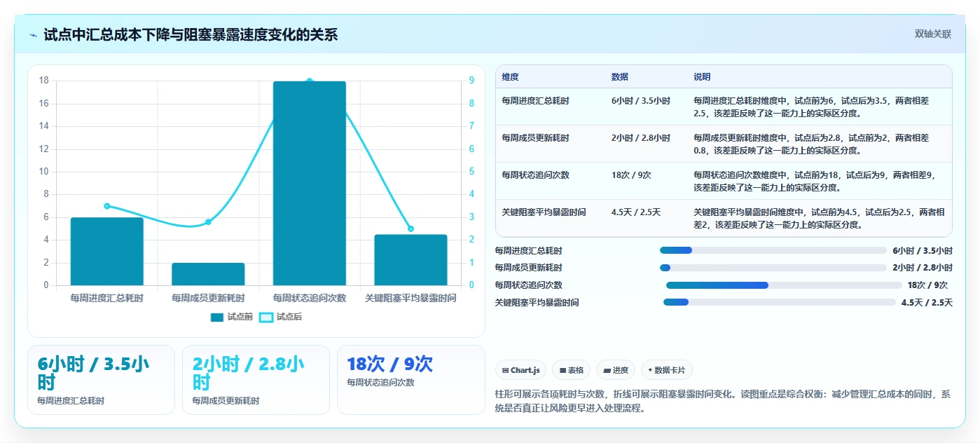Select the 数据卡片 tag chip

tap(667, 370)
